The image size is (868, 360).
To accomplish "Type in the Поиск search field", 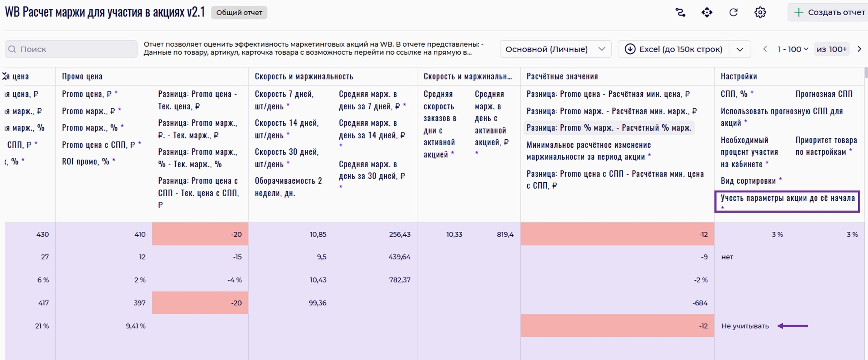I will tap(75, 49).
